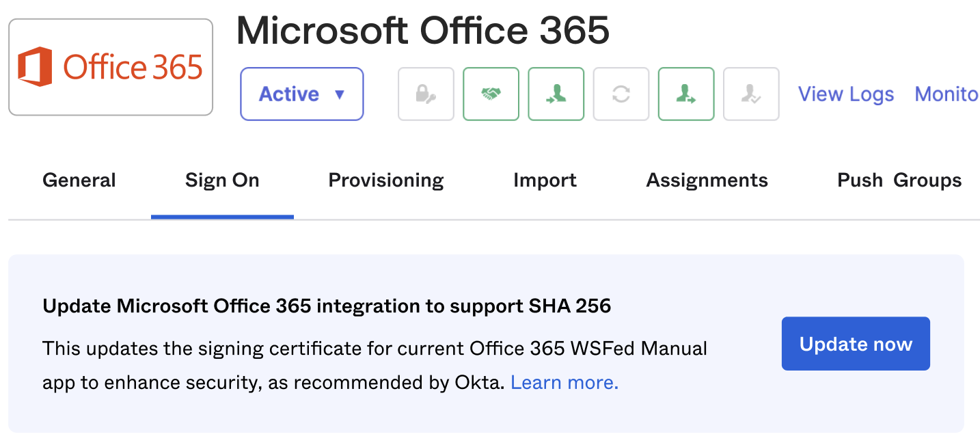Open the Learn more link

pos(563,382)
